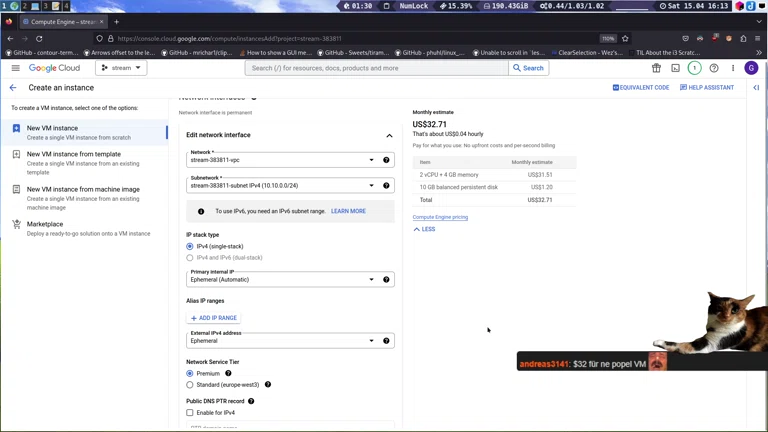768x432 pixels.
Task: Collapse the side panel chevron at right
Action: [756, 88]
